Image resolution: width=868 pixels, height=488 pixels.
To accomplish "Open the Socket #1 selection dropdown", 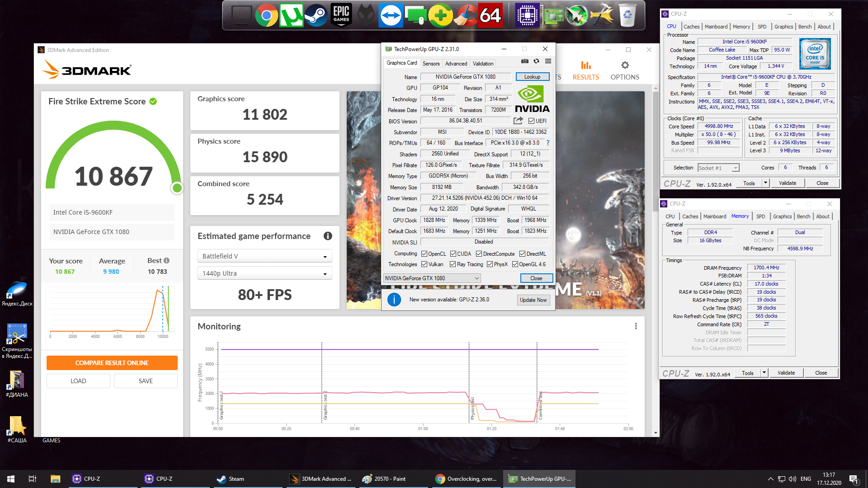I will (718, 168).
